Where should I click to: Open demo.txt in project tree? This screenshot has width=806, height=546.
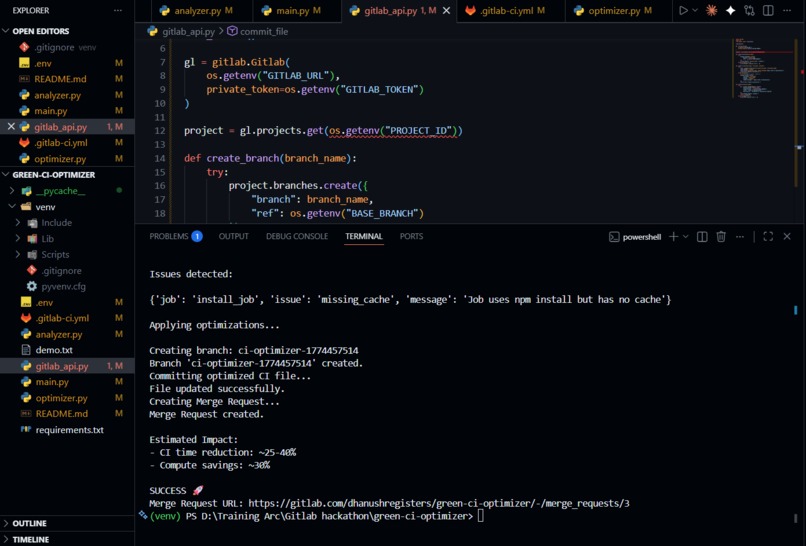click(54, 350)
